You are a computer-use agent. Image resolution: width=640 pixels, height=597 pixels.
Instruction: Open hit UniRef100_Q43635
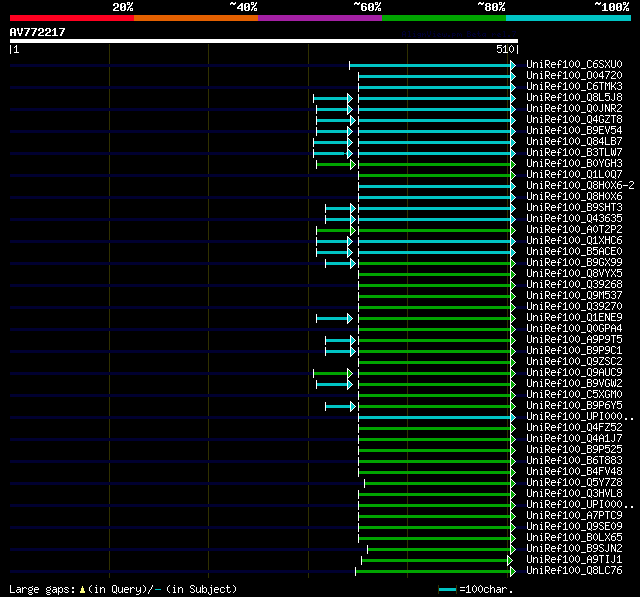574,219
